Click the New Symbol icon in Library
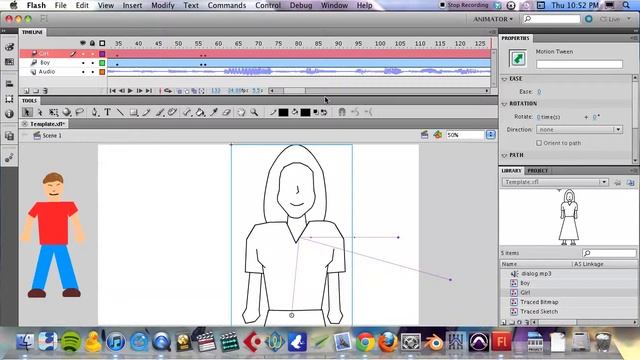Image resolution: width=640 pixels, height=360 pixels. point(503,322)
